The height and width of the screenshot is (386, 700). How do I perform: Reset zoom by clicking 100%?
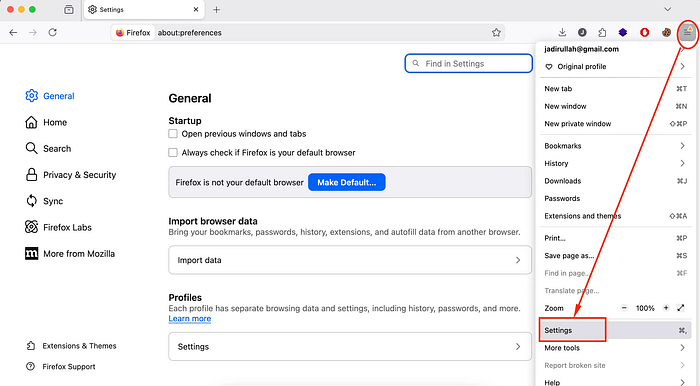pos(645,308)
